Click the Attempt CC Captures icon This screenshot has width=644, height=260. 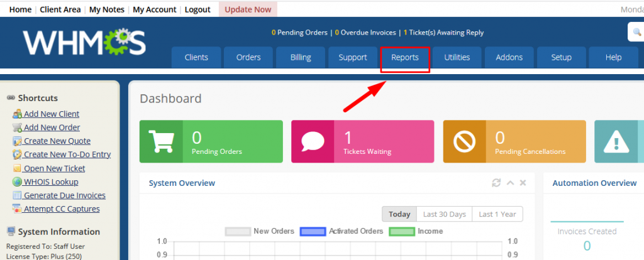point(17,209)
